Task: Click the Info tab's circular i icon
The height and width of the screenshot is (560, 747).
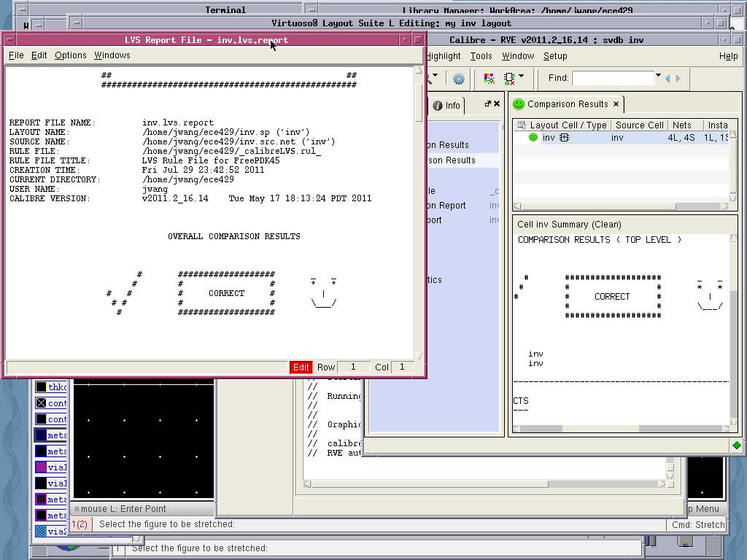Action: [x=438, y=106]
